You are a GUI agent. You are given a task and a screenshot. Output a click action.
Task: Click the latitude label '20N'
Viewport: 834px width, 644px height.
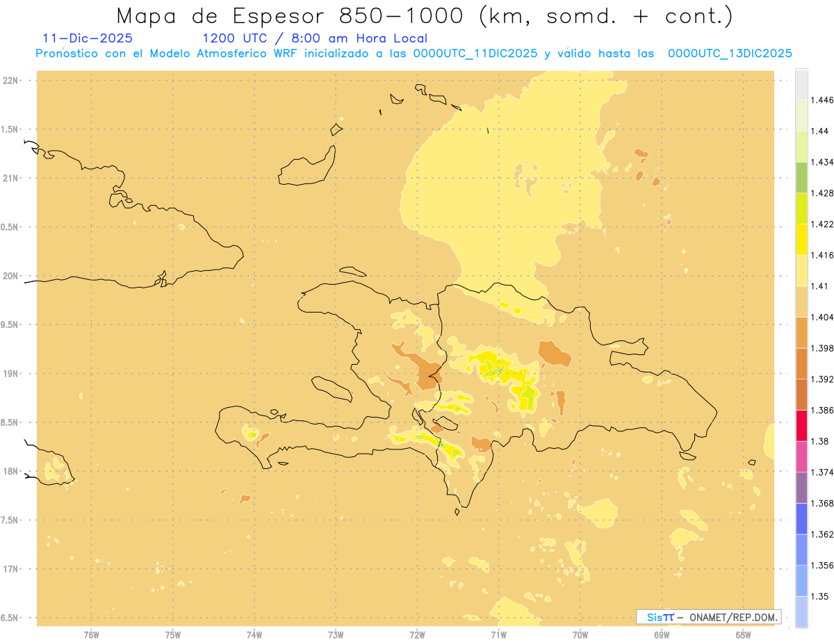click(x=10, y=276)
